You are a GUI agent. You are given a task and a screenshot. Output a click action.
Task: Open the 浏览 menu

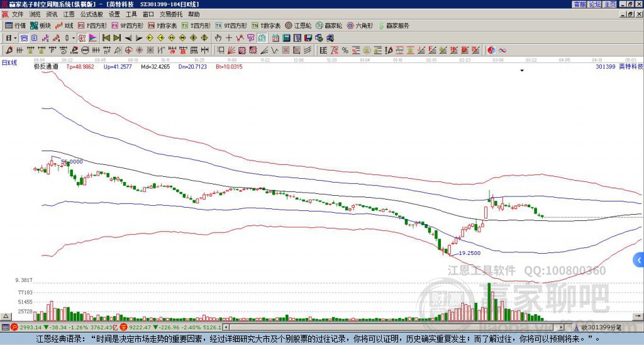pyautogui.click(x=35, y=14)
